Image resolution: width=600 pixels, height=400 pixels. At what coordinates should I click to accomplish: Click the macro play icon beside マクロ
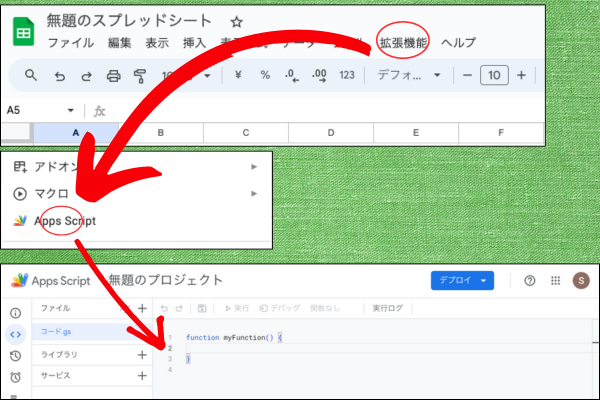click(x=20, y=194)
